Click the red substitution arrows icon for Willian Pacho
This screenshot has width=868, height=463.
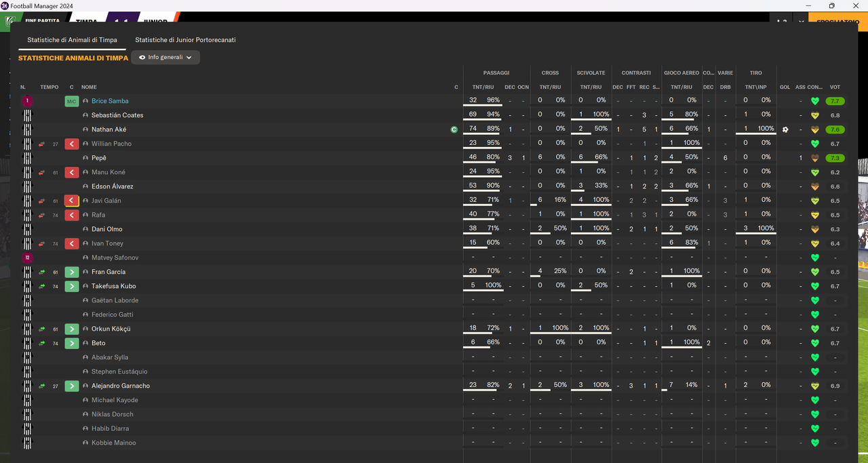(42, 144)
